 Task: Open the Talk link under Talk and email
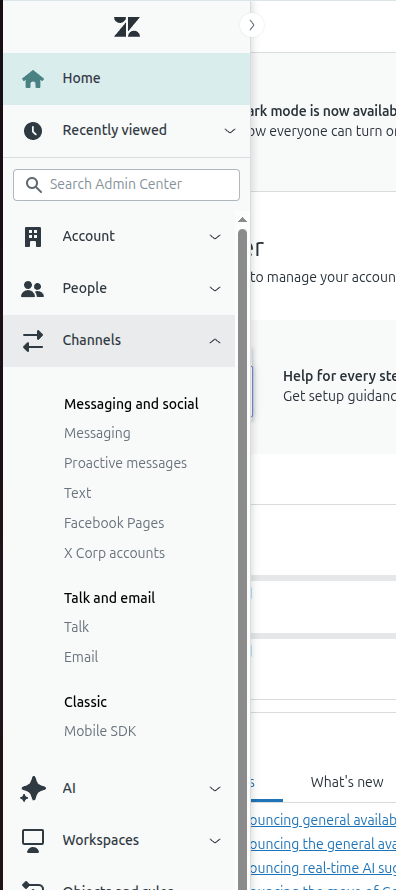77,627
